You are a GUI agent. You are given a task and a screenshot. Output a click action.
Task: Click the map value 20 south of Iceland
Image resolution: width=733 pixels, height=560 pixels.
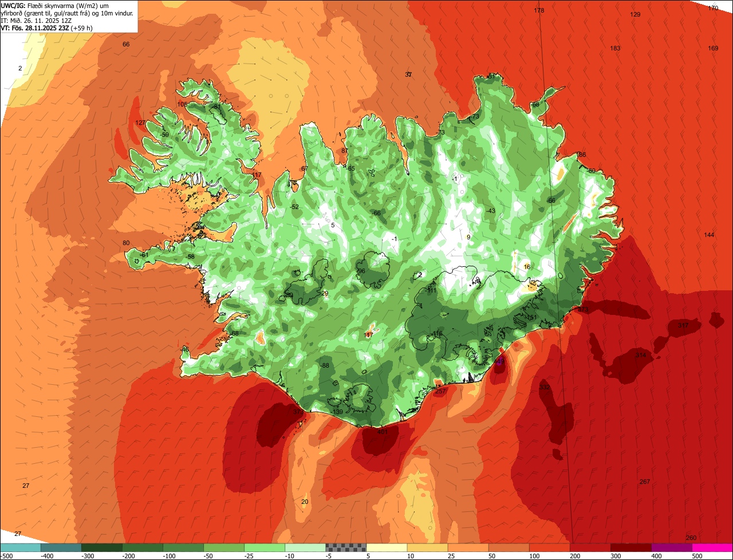(x=305, y=502)
